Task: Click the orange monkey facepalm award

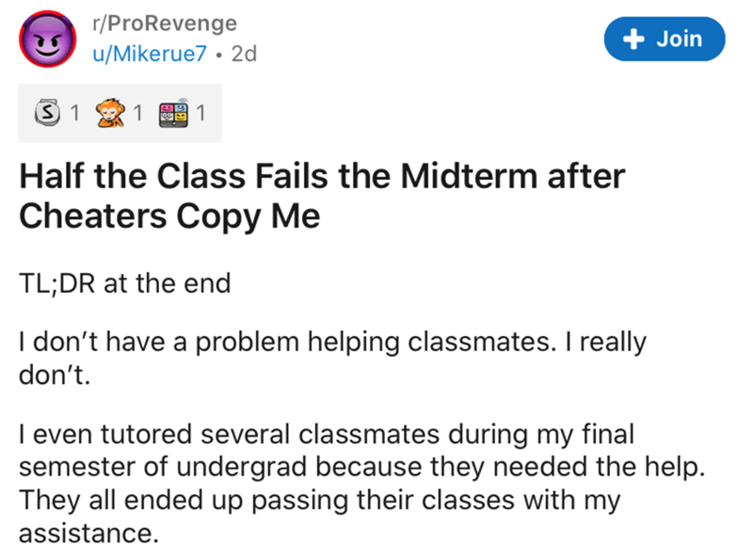Action: 110,113
